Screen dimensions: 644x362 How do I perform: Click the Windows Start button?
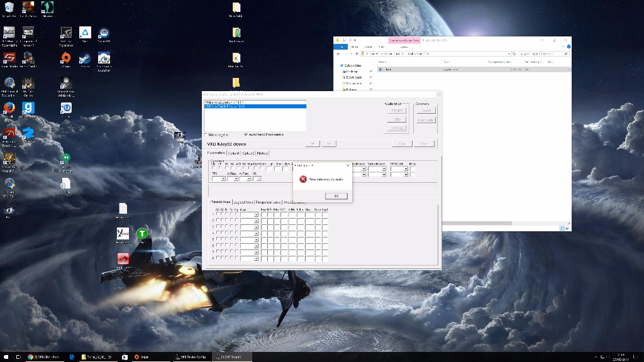5,357
